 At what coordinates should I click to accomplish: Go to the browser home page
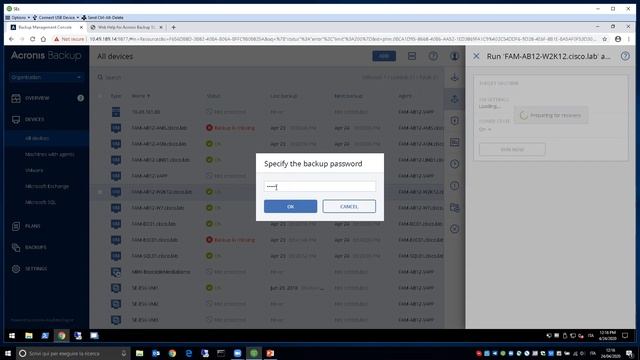(x=43, y=39)
